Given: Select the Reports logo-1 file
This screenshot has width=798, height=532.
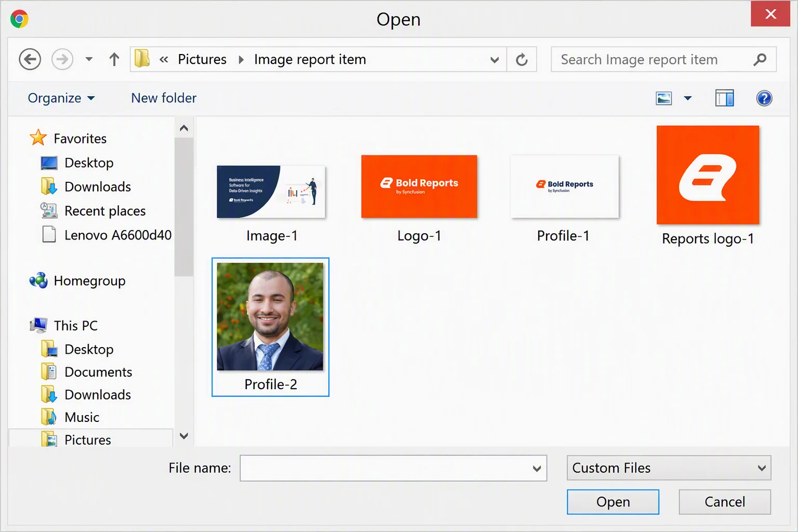Looking at the screenshot, I should pos(708,186).
